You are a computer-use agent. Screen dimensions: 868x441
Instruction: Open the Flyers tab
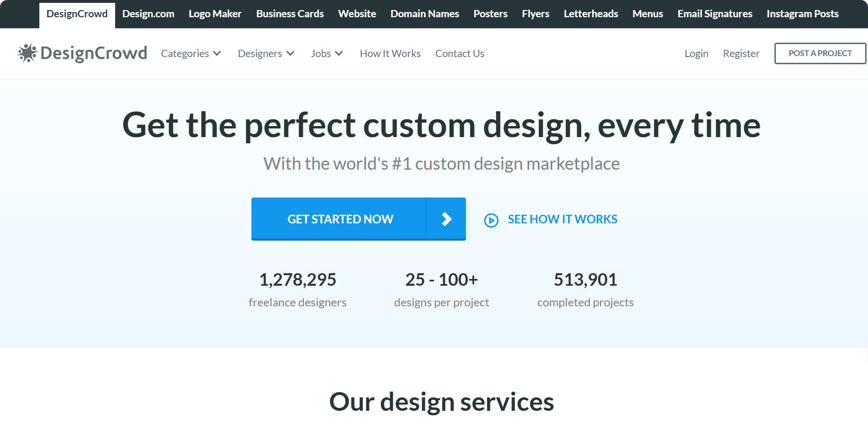[535, 14]
